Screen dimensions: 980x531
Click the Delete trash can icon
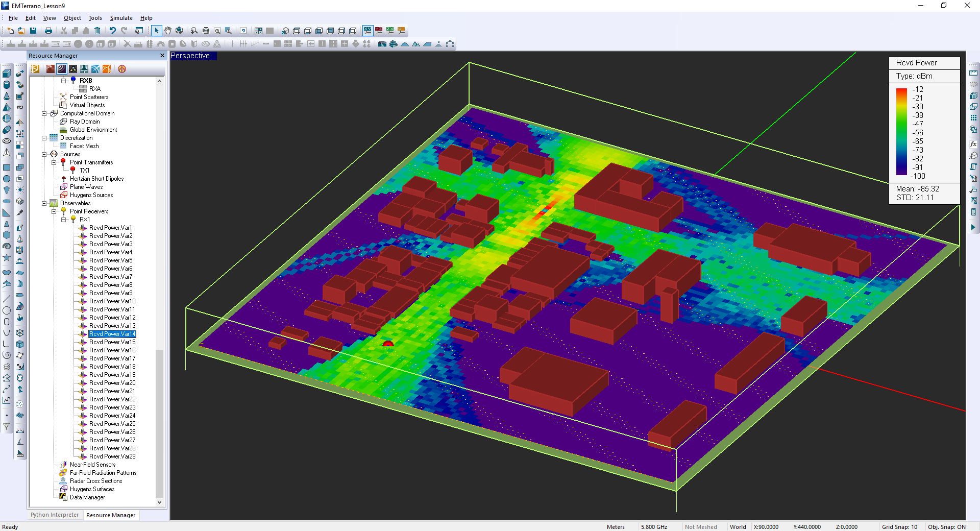[97, 31]
